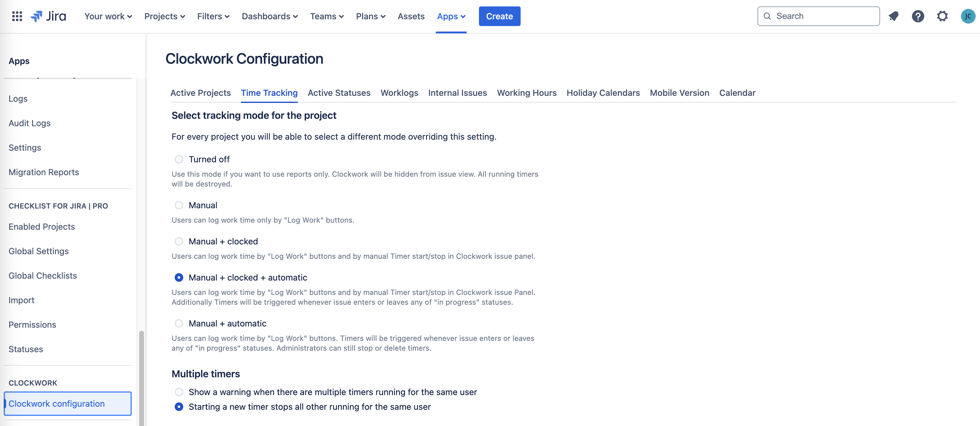The image size is (980, 426).
Task: Click the blue Create button
Action: (x=499, y=16)
